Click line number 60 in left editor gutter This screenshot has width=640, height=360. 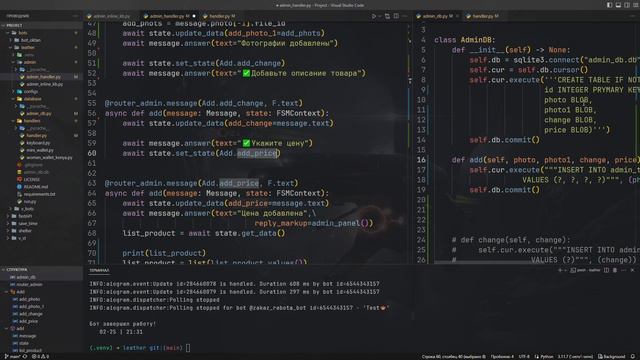92,153
